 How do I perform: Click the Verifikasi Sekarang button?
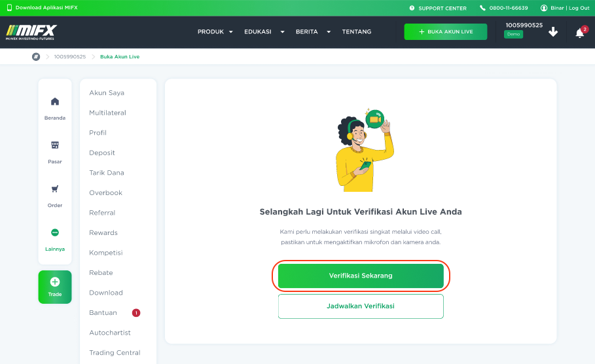coord(361,276)
